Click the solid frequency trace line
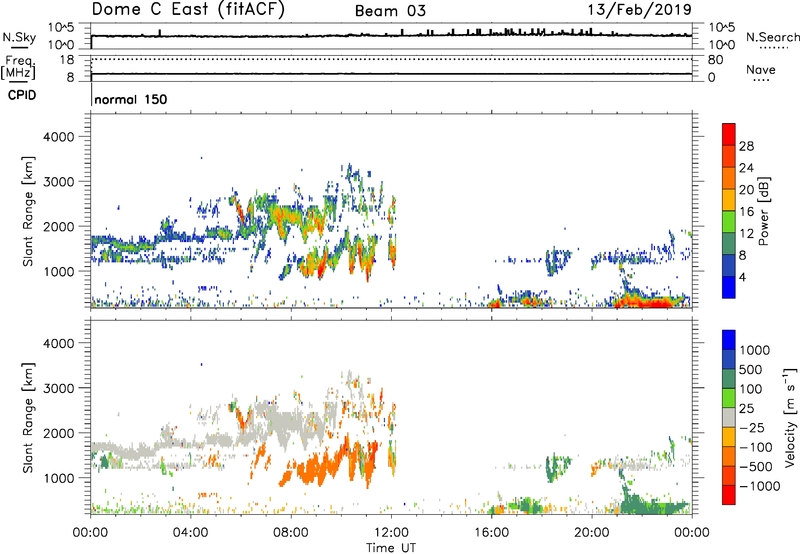 [x=391, y=74]
